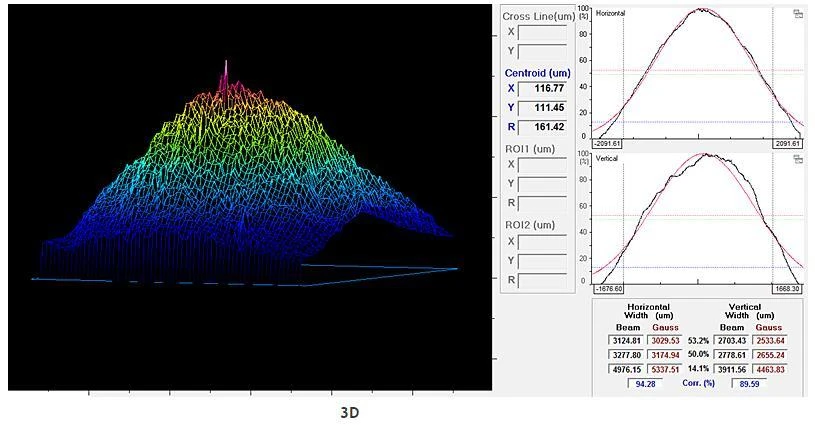
Task: Select the Centroid X value 116.77
Action: (x=542, y=90)
